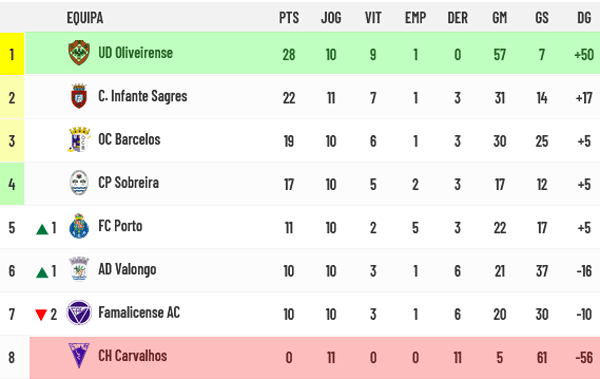Click the Famalicense AC round logo
The height and width of the screenshot is (379, 600).
(79, 312)
